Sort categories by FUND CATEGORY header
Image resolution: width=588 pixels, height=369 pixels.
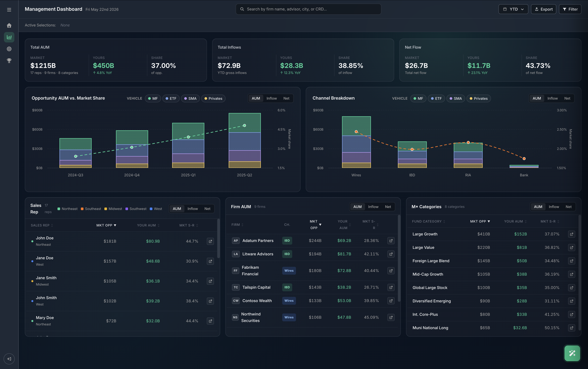pyautogui.click(x=429, y=221)
